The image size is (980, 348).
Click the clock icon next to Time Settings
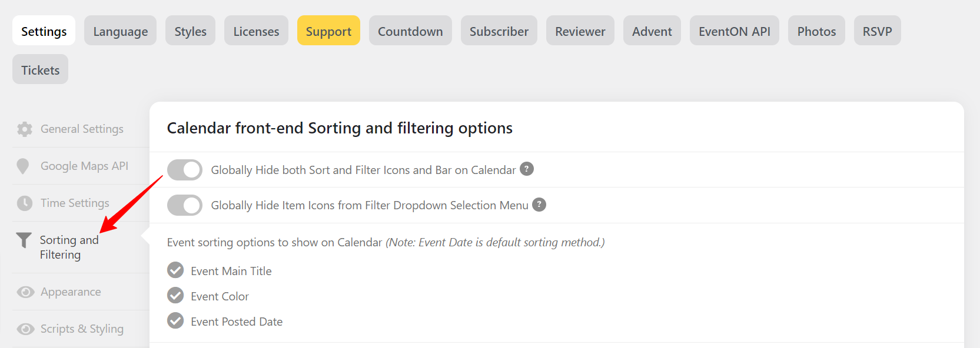click(x=24, y=203)
